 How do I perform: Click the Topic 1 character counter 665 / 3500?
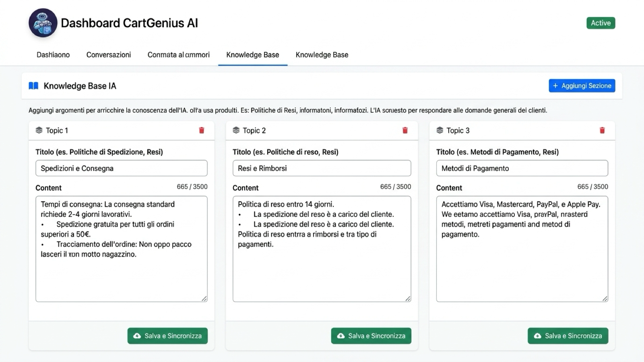[192, 187]
